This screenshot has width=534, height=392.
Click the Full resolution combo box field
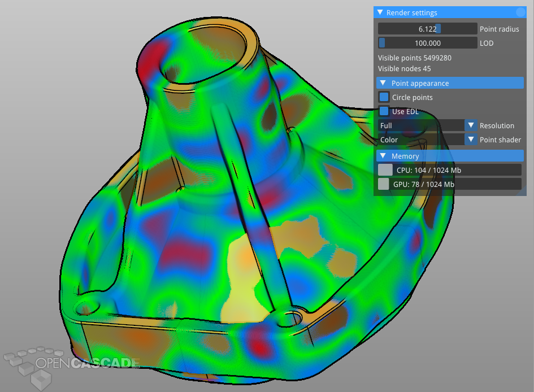pos(421,125)
